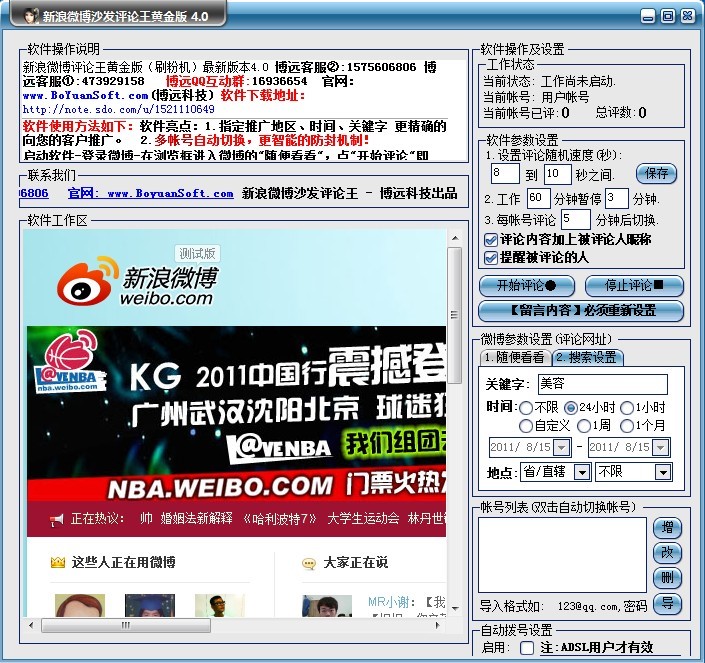Open MR小谢 user name link
This screenshot has width=705, height=663.
(388, 601)
